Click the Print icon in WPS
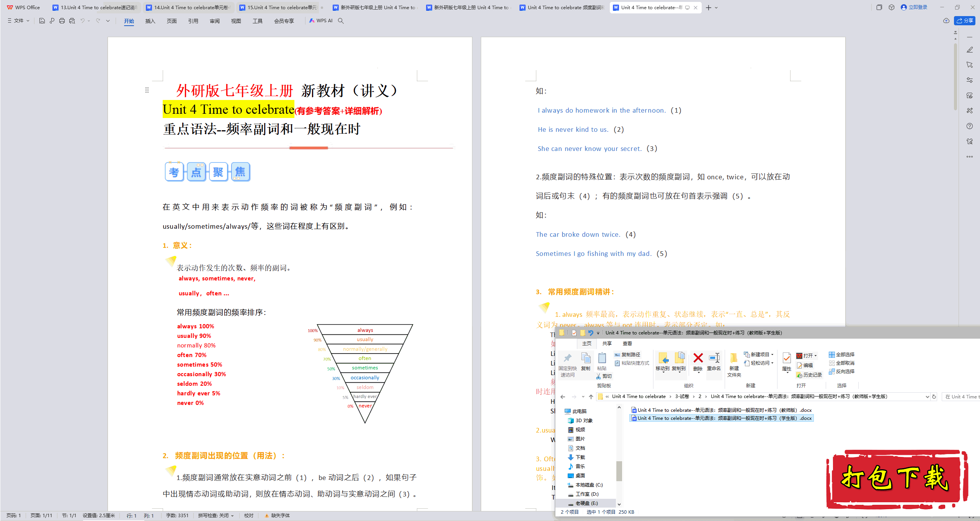The image size is (980, 521). point(62,21)
